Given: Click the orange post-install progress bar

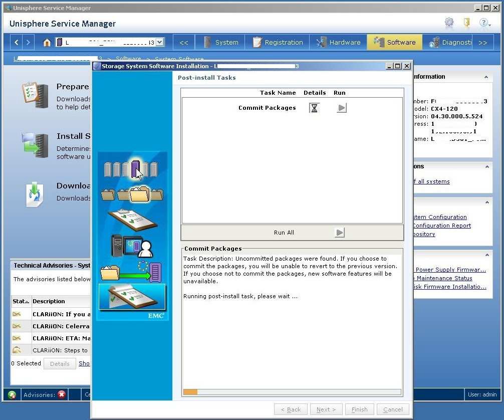Looking at the screenshot, I should pos(190,392).
